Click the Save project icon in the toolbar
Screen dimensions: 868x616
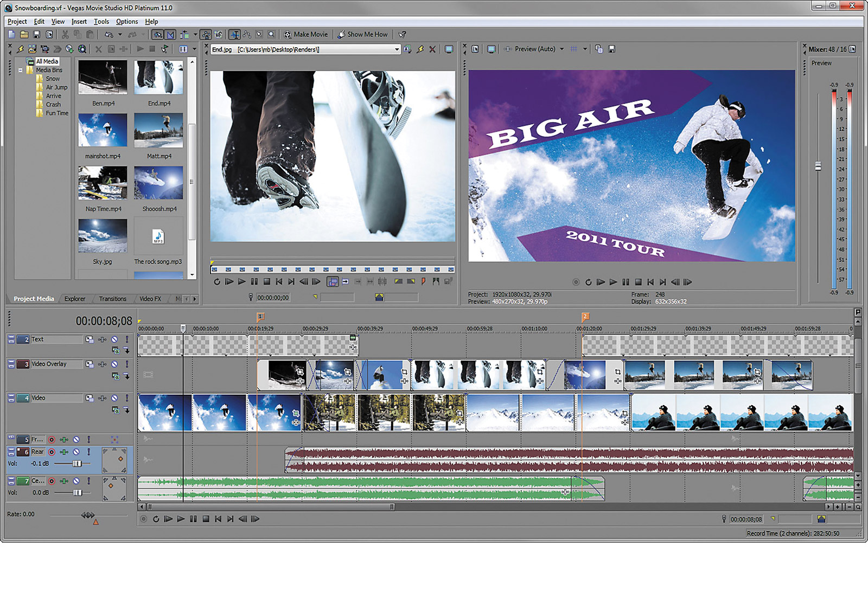(36, 35)
